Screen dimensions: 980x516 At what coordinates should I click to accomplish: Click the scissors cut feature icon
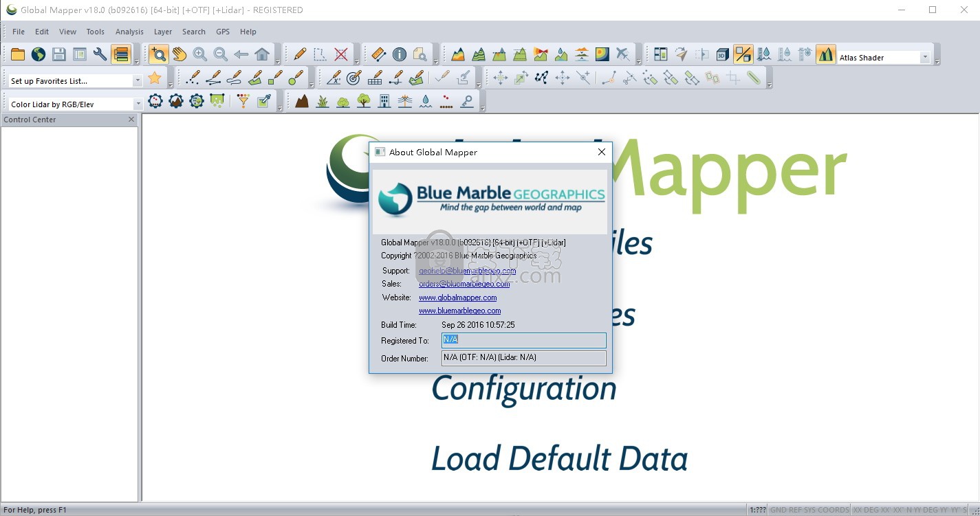click(629, 78)
